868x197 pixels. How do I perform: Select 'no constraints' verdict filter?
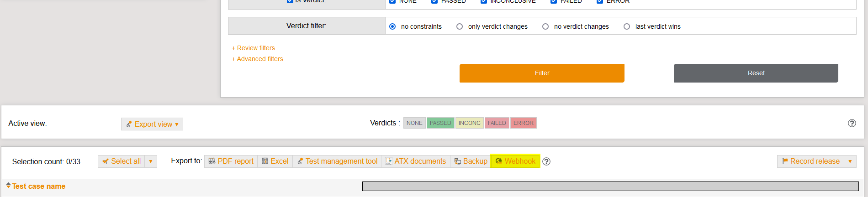tap(392, 26)
